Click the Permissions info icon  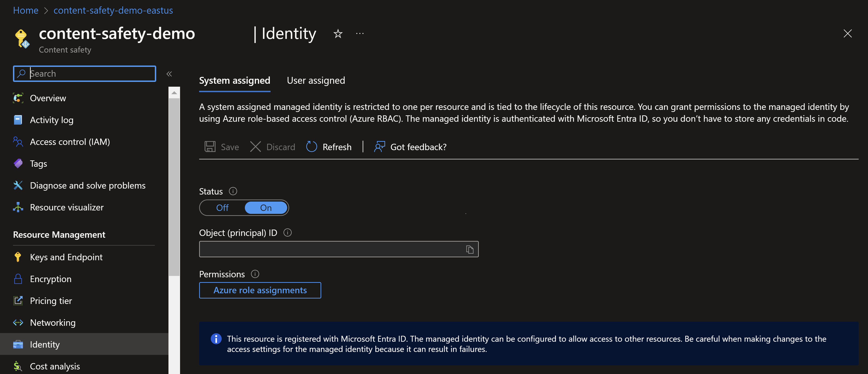(x=255, y=274)
